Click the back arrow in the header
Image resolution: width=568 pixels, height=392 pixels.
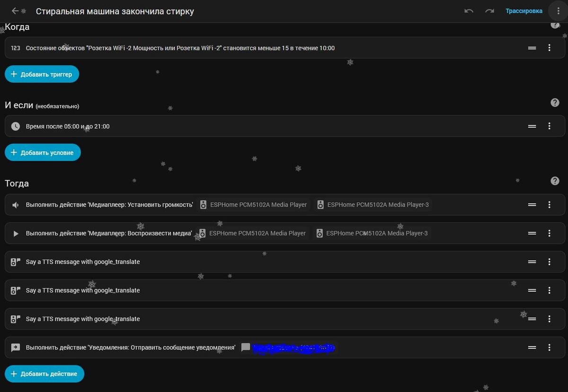[x=15, y=11]
